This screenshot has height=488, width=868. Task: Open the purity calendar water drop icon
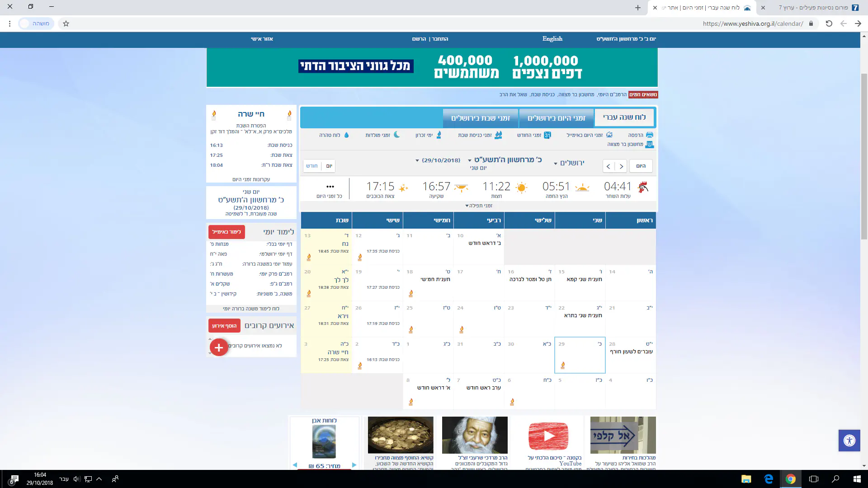point(346,135)
